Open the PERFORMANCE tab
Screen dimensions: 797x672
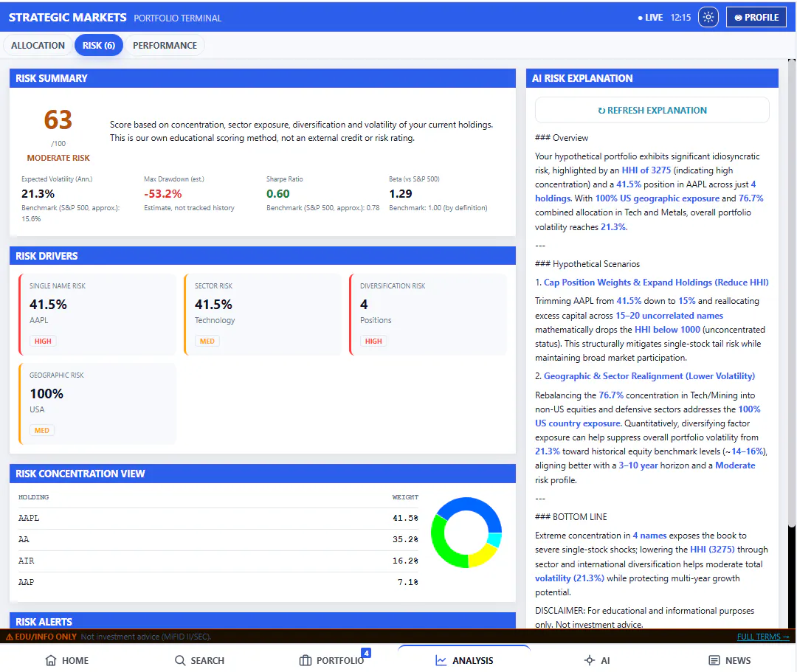coord(165,45)
